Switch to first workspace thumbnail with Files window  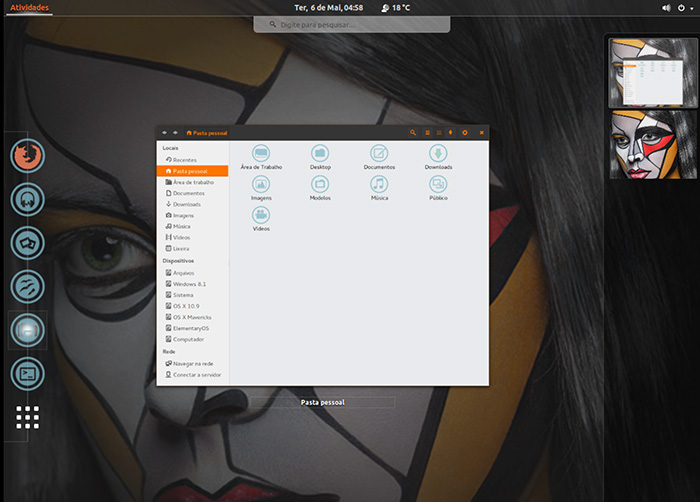653,72
